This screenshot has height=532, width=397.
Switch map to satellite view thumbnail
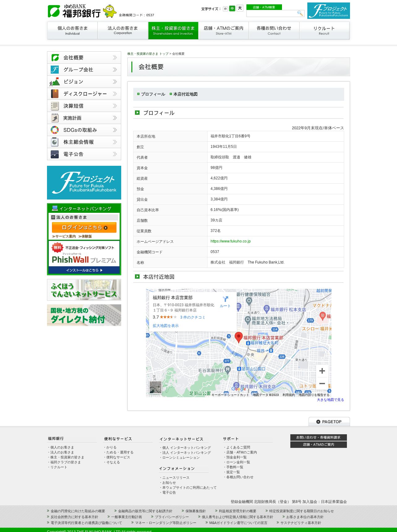[156, 387]
